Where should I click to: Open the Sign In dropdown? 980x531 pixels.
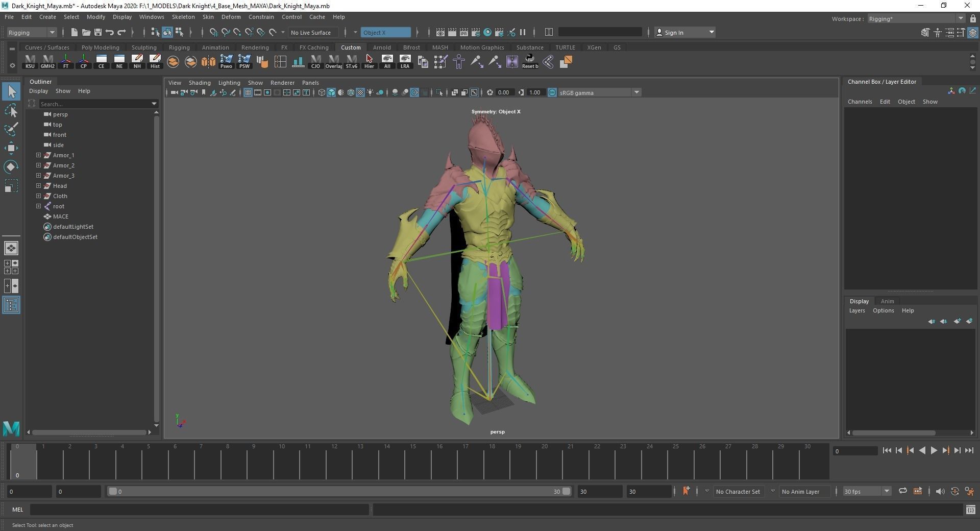685,32
